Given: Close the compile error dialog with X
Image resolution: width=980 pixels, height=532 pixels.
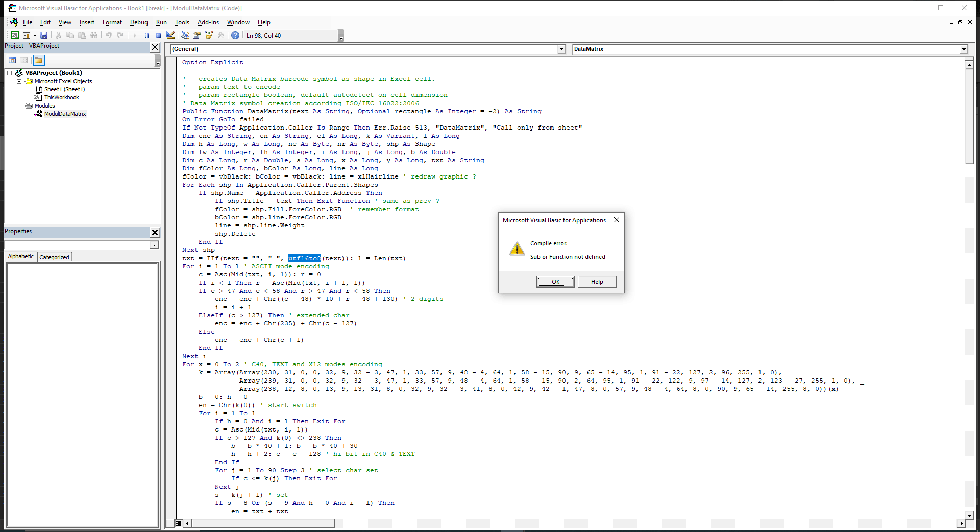Looking at the screenshot, I should point(617,220).
